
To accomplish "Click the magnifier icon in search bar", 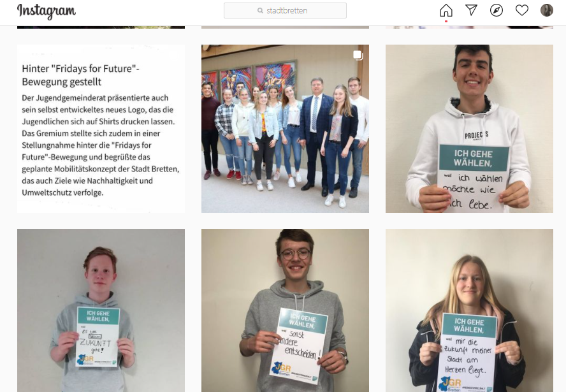I will [260, 11].
